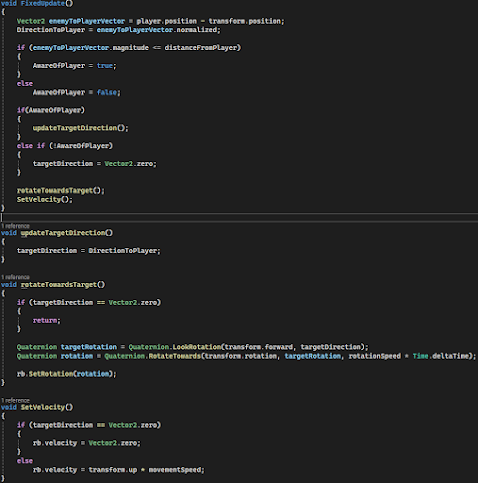Image resolution: width=478 pixels, height=483 pixels.
Task: Click 'enemyToPlayerVector.normalized' expression
Action: (157, 30)
